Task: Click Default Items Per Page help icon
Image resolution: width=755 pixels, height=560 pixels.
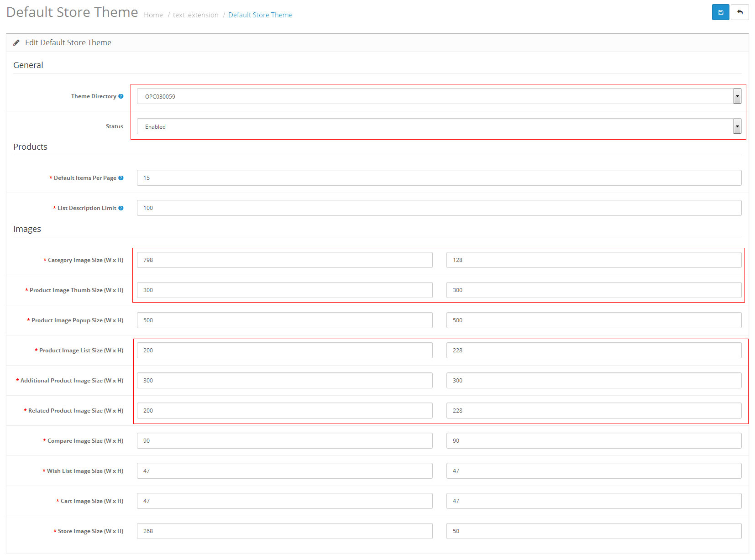Action: (121, 178)
